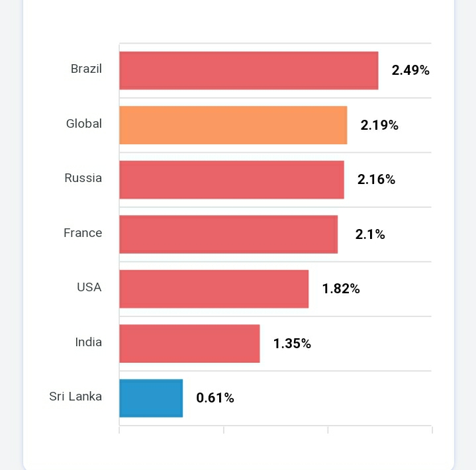Click the 2.16% value label

point(376,179)
